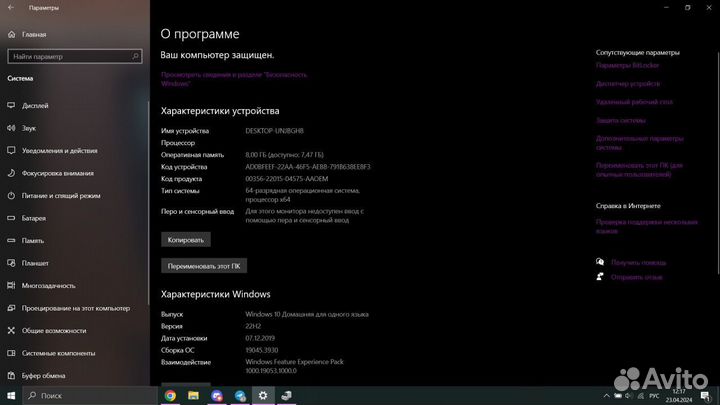The width and height of the screenshot is (720, 405).
Task: Open rename PC for advanced users link
Action: tap(639, 170)
